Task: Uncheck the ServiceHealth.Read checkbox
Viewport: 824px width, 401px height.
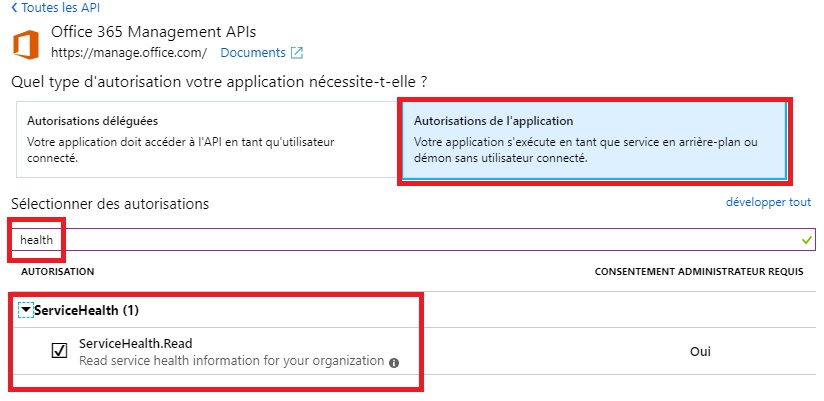Action: pos(59,351)
